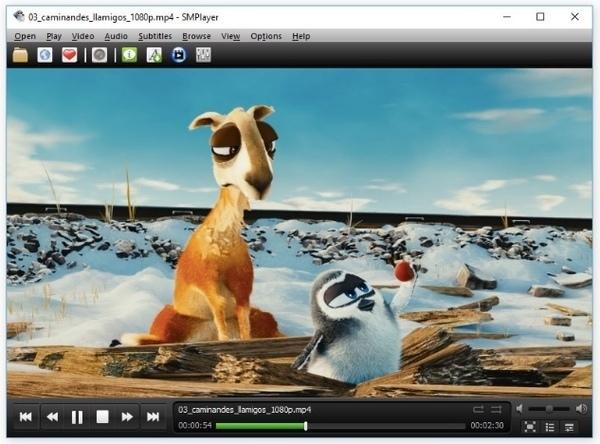Screen dimensions: 600x444
Task: Toggle fullscreen mode
Action: point(530,426)
